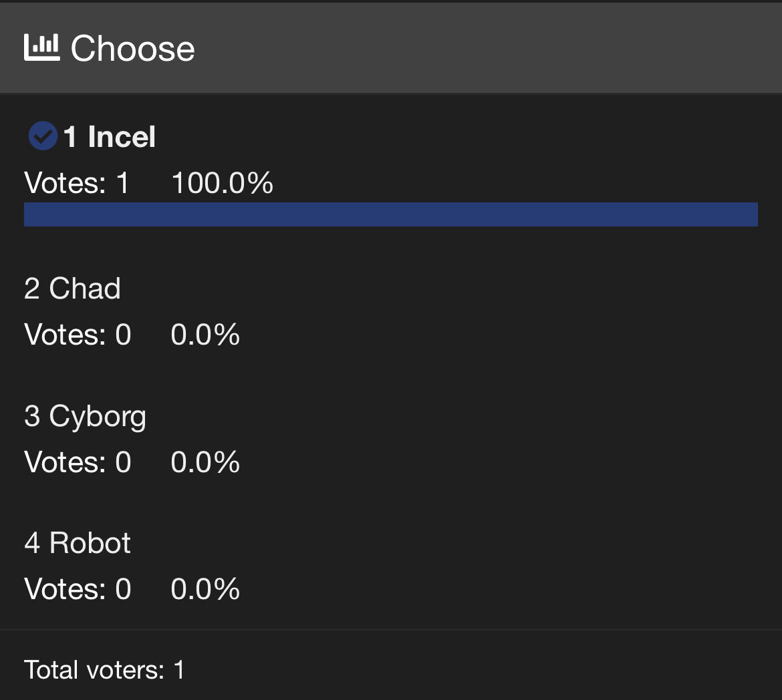The height and width of the screenshot is (700, 782).
Task: Click the 100.0% percentage text
Action: point(222,183)
